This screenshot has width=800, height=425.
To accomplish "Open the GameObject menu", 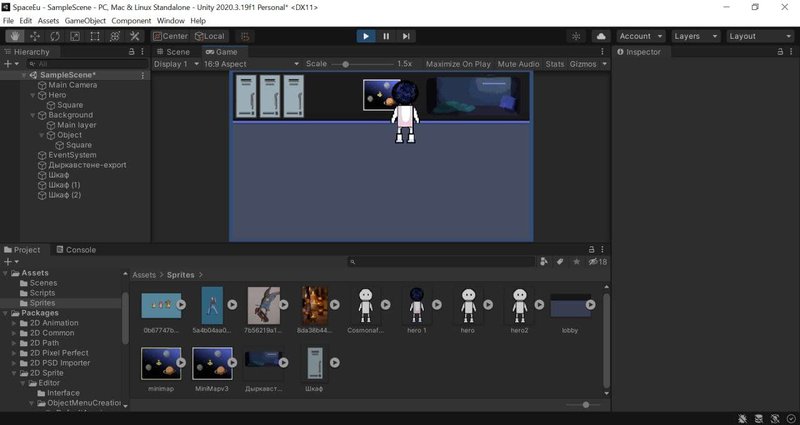I will tap(85, 20).
